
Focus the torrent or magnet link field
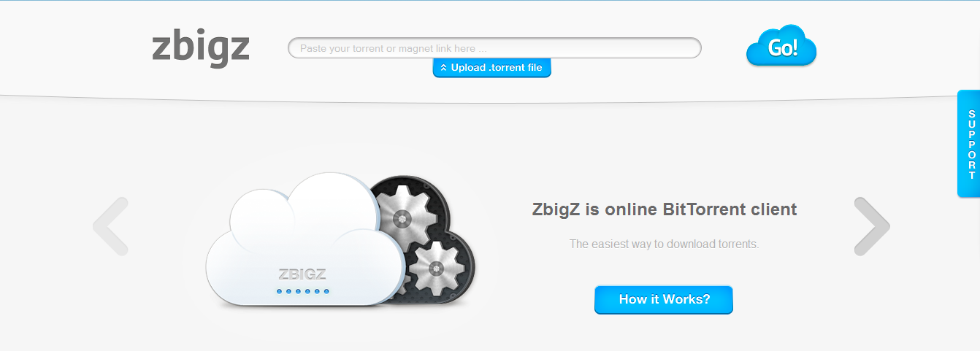(494, 48)
